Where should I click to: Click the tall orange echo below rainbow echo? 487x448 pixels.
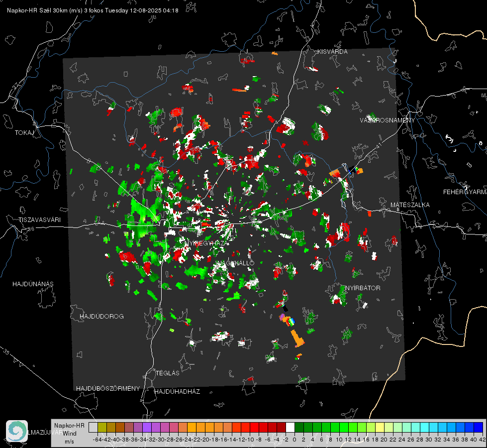click(297, 338)
